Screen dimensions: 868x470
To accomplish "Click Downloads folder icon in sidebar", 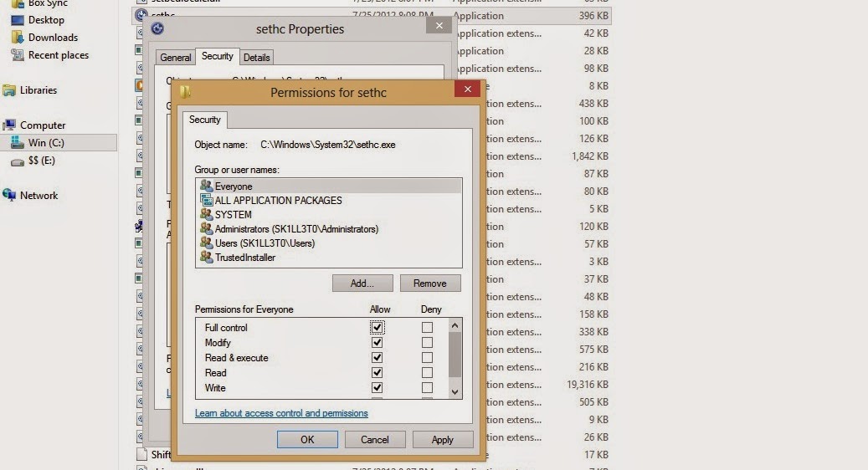I will tap(18, 37).
